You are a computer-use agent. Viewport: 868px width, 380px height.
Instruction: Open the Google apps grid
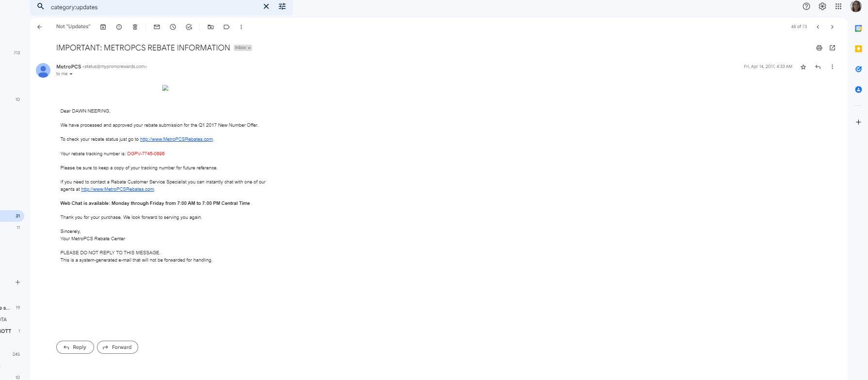838,6
